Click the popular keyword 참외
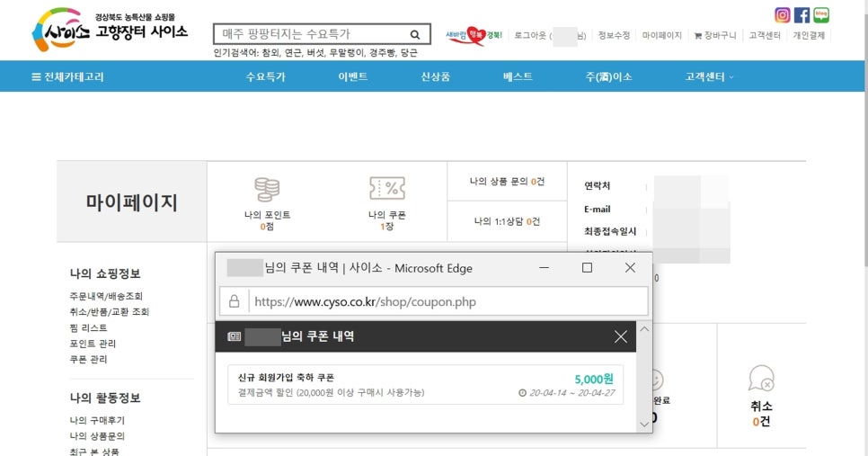The width and height of the screenshot is (868, 456). (270, 53)
